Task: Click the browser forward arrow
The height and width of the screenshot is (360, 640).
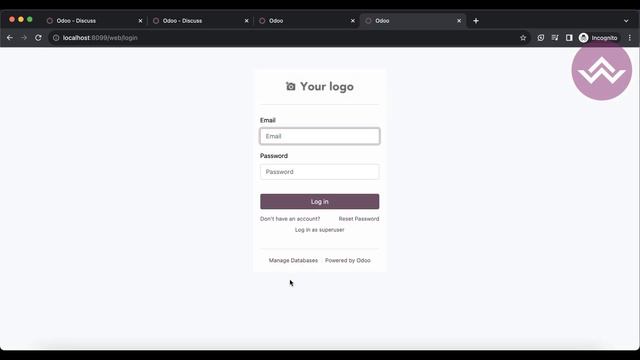Action: point(24,38)
